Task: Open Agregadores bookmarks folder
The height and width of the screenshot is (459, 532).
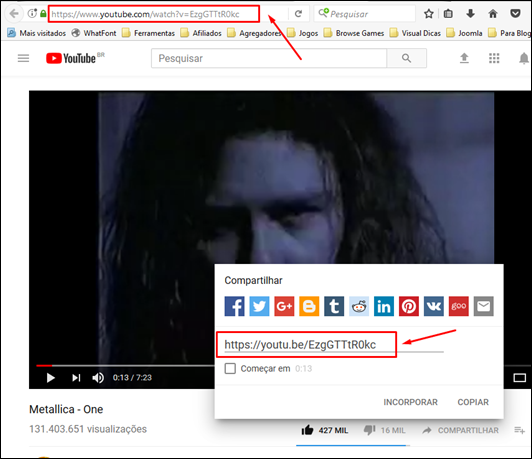Action: 254,33
